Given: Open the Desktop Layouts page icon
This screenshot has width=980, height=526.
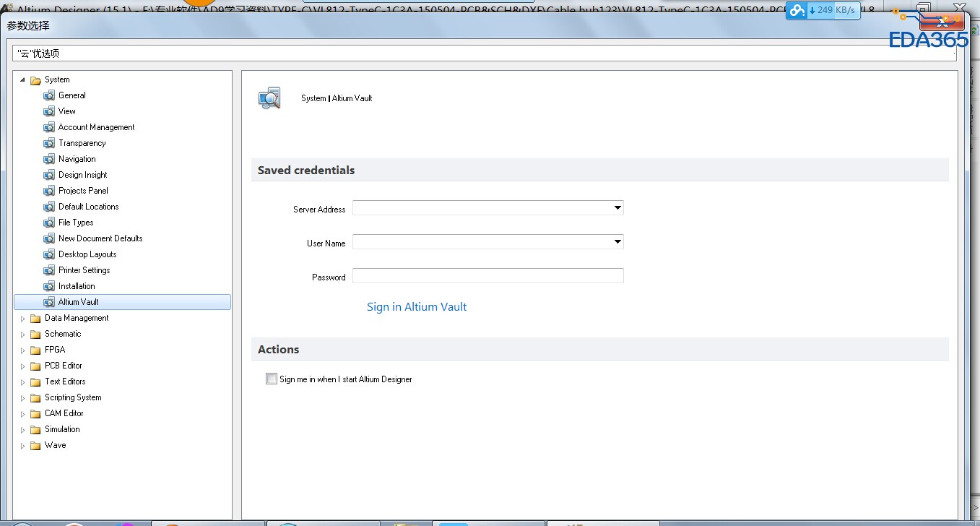Looking at the screenshot, I should click(x=49, y=254).
